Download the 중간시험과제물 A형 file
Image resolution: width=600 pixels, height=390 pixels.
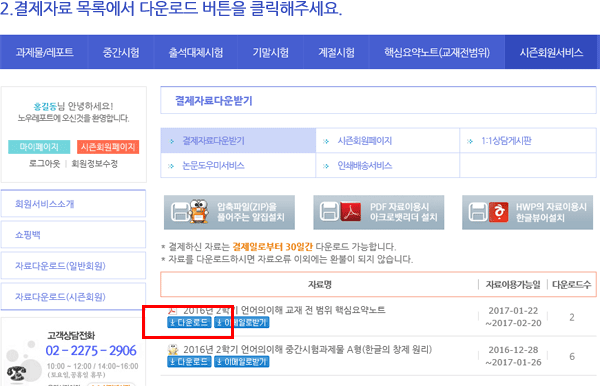189,362
